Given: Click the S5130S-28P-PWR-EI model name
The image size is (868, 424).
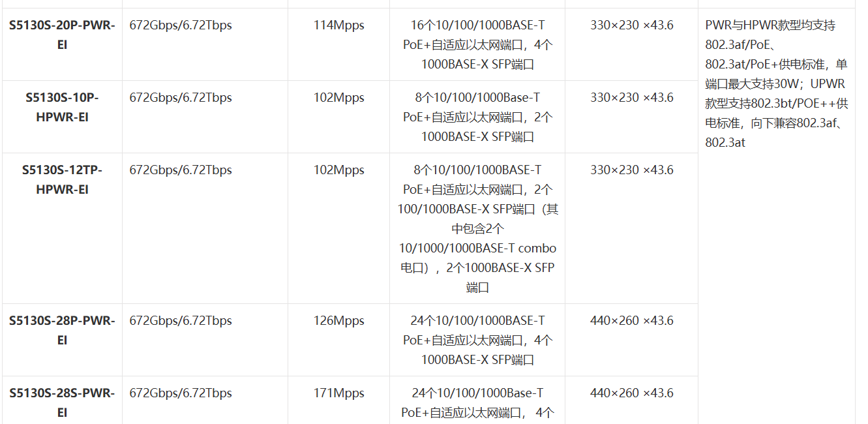Looking at the screenshot, I should tap(62, 331).
